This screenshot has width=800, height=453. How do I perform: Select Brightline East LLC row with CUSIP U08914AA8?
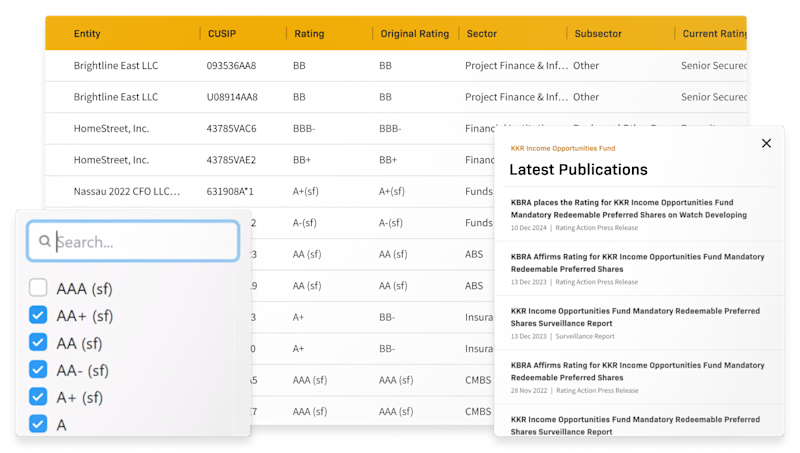point(396,97)
